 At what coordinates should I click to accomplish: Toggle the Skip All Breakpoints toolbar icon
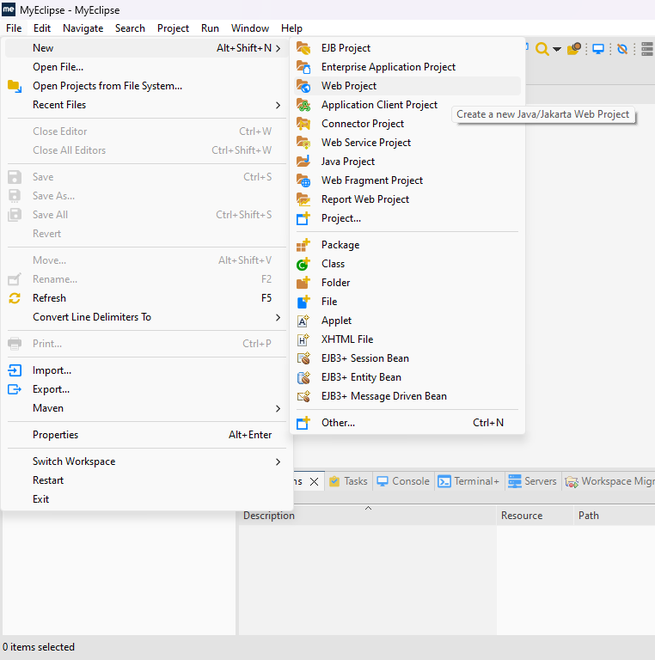622,49
